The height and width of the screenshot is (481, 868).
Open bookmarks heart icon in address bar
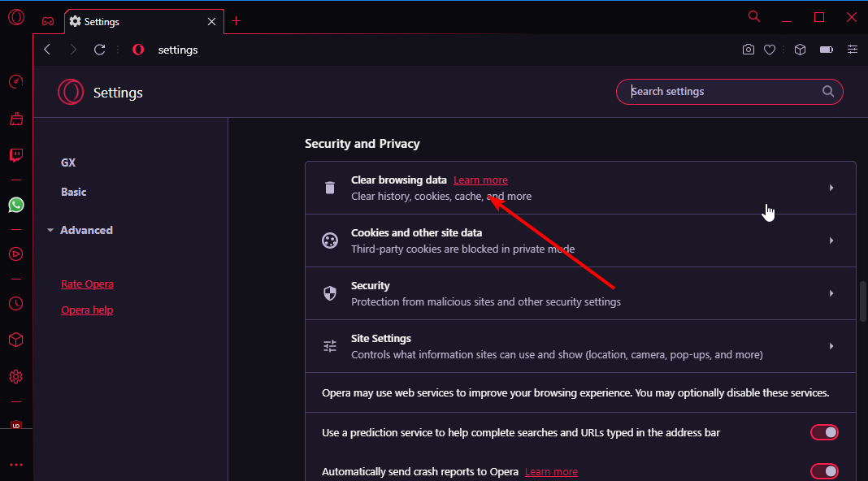[770, 50]
